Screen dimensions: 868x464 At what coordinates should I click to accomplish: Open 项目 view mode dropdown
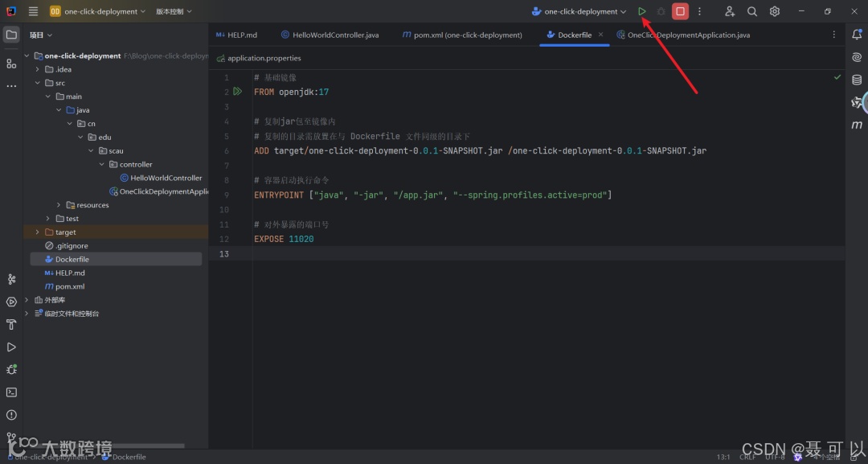(41, 35)
